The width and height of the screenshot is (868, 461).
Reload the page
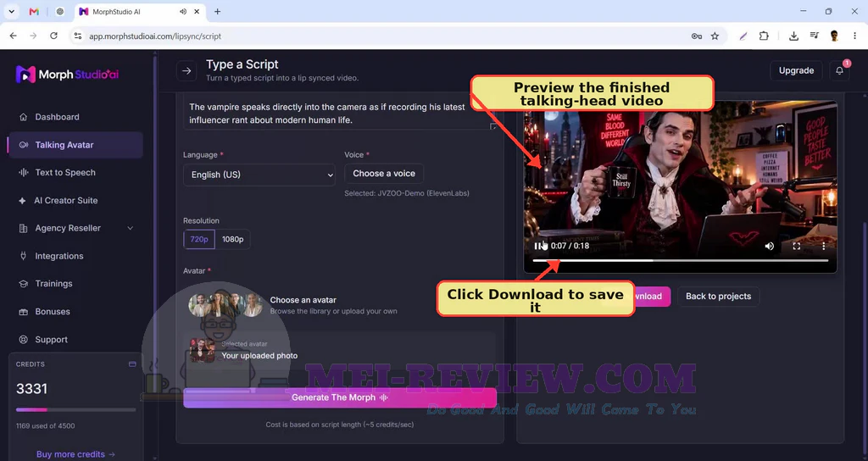click(x=53, y=36)
